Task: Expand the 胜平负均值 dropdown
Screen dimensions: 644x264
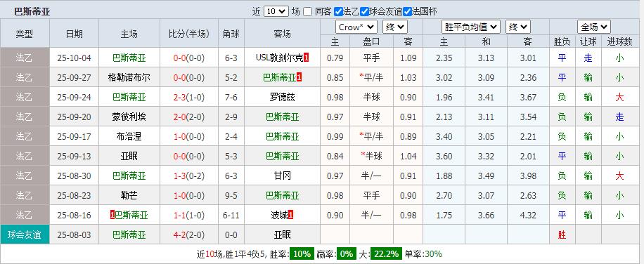Action: tap(471, 27)
